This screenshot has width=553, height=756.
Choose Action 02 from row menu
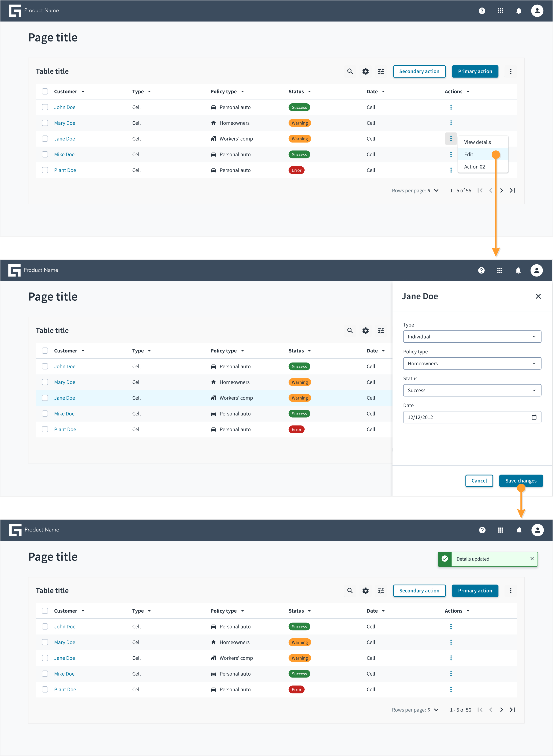(x=483, y=167)
